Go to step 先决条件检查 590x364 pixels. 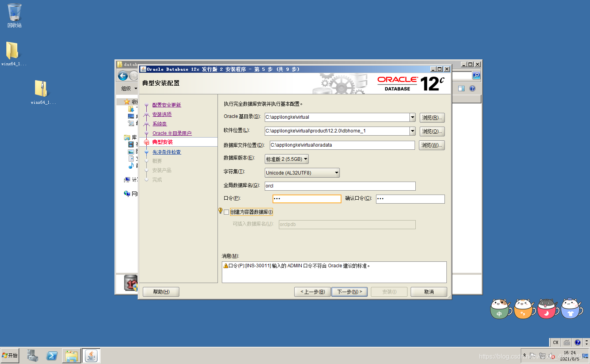167,152
